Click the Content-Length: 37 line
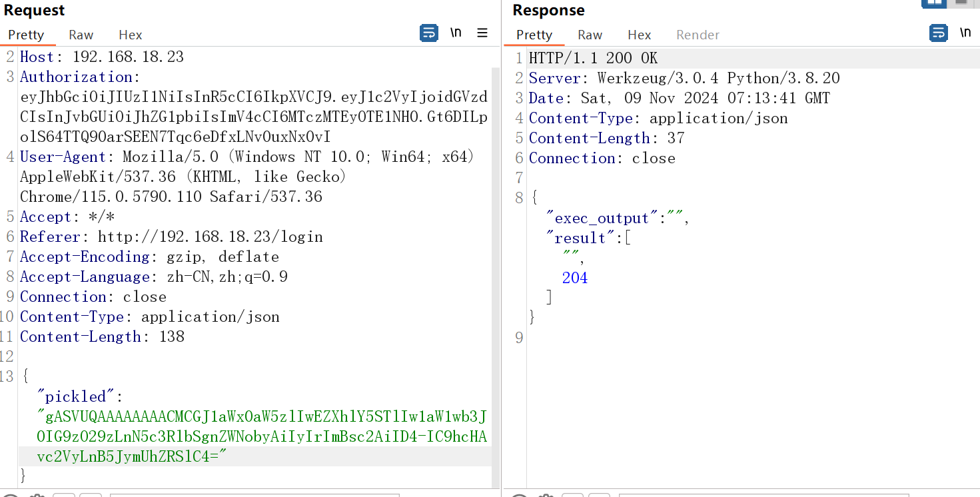The height and width of the screenshot is (497, 980). coord(606,138)
